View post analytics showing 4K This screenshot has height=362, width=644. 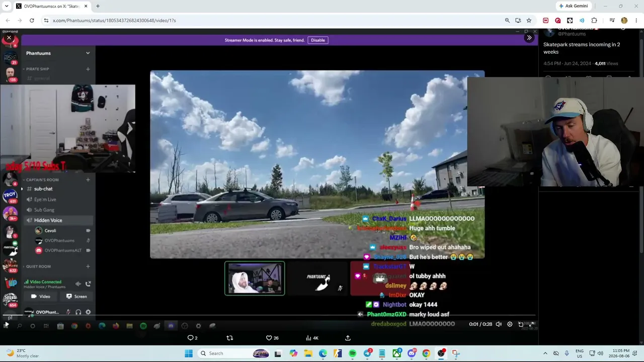(x=312, y=338)
